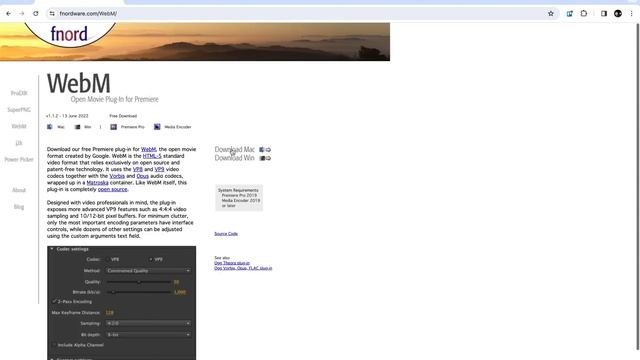Open the Chrome profile avatar
This screenshot has height=360, width=640.
click(618, 13)
